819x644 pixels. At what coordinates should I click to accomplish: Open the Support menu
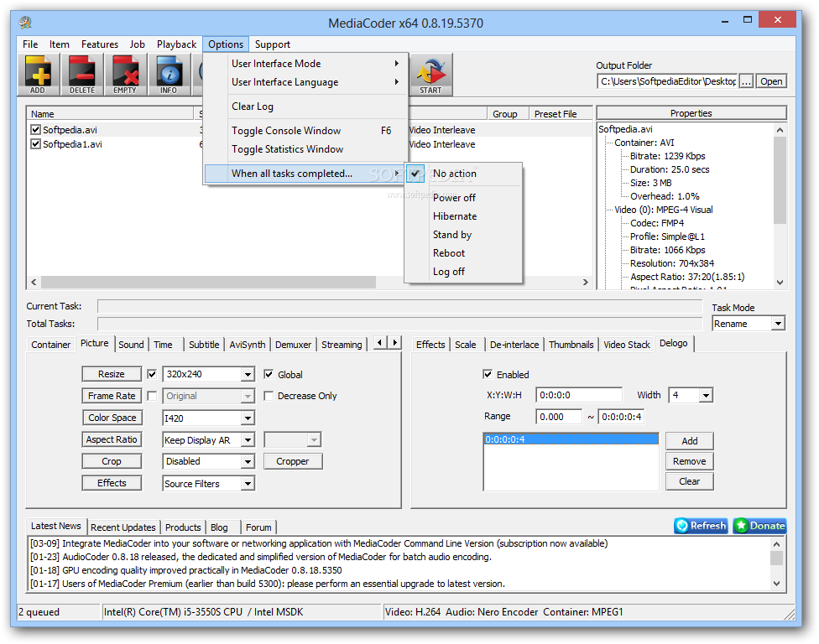coord(272,44)
